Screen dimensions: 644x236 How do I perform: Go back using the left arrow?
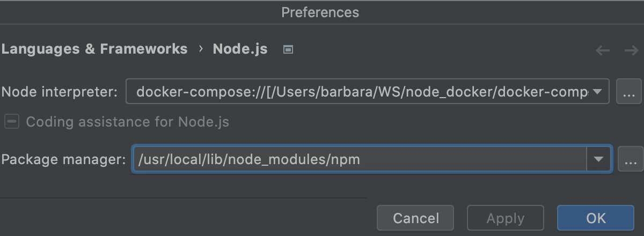[603, 50]
